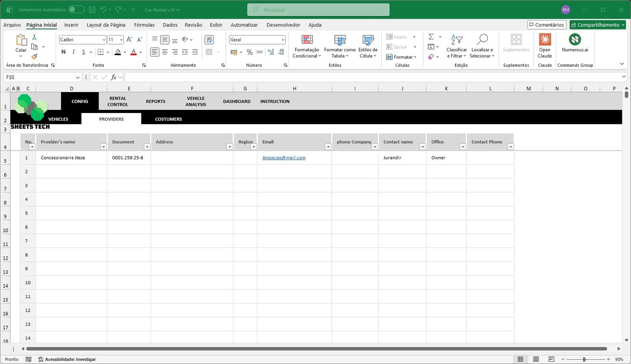Expand the Geral number format dropdown
The image size is (631, 364).
coord(282,39)
